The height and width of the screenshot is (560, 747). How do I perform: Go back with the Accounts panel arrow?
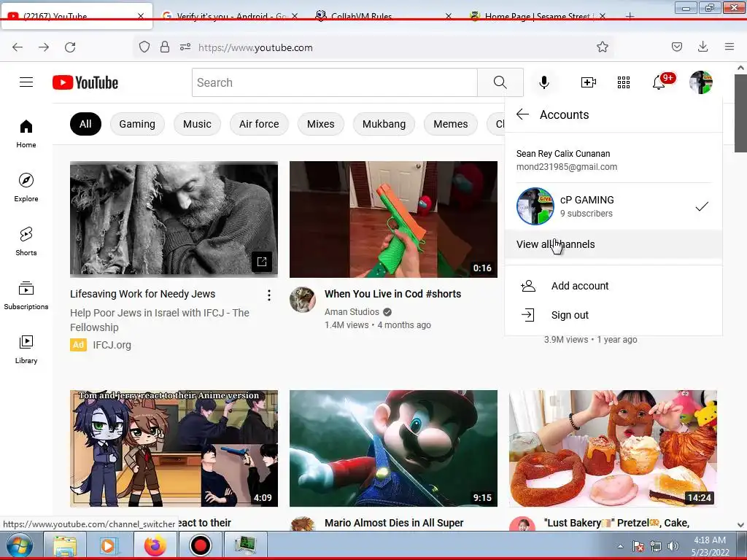522,114
